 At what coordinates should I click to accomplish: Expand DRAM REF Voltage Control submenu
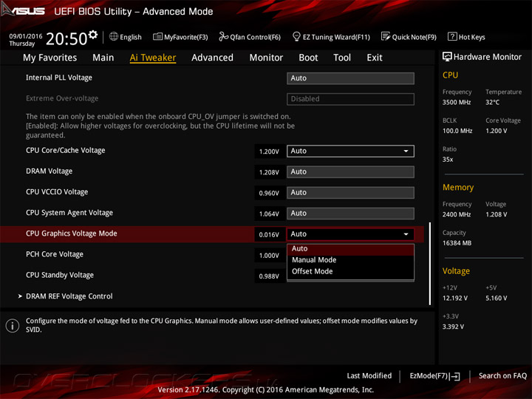pyautogui.click(x=69, y=296)
